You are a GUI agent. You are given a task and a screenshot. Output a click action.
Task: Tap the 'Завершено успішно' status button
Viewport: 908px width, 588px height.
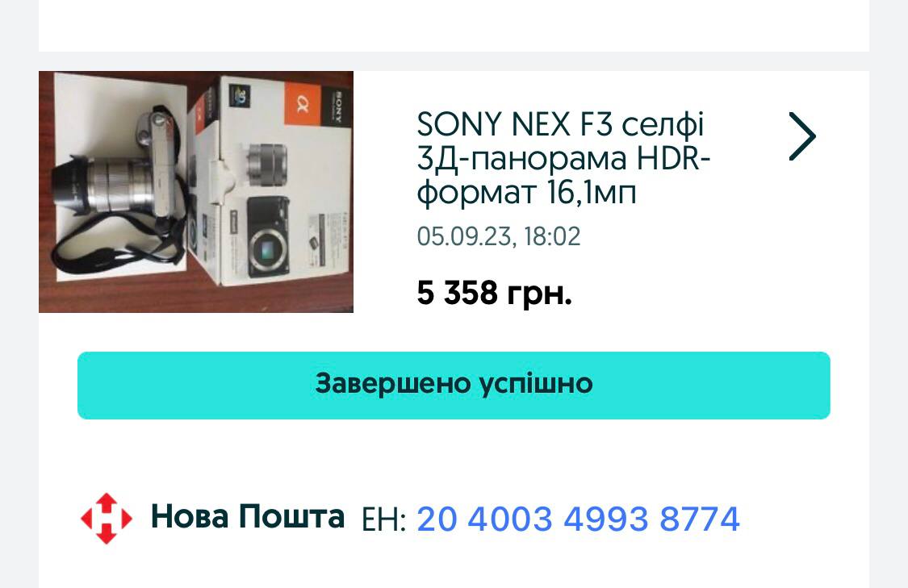click(454, 385)
